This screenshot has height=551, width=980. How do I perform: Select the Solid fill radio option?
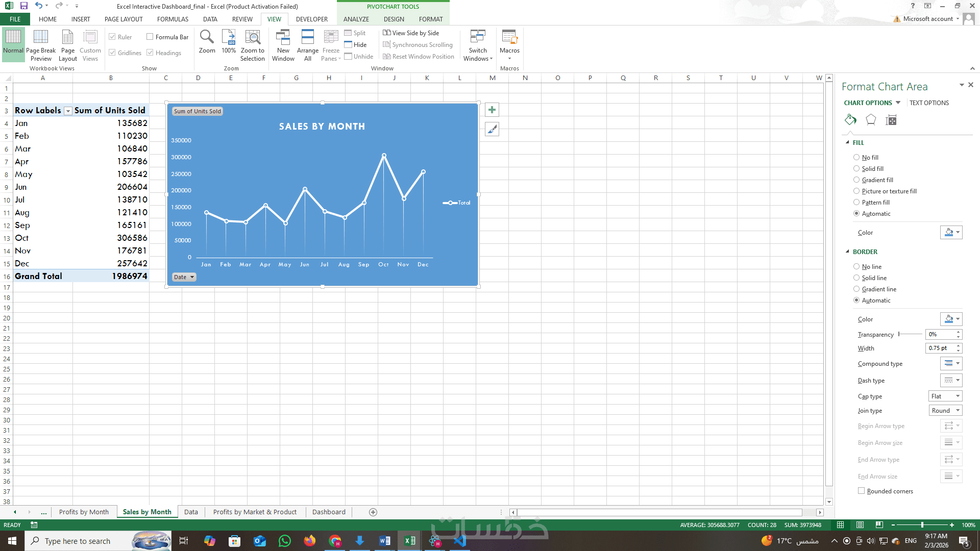click(x=856, y=169)
